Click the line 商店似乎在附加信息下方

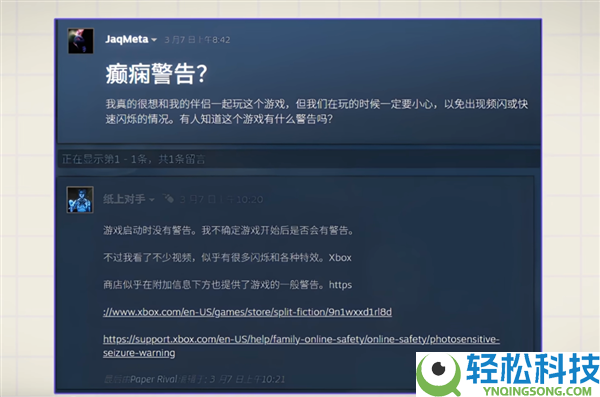point(227,285)
